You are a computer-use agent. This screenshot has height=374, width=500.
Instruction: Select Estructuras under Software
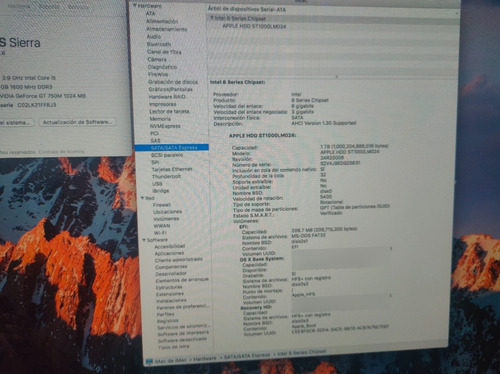click(x=169, y=287)
